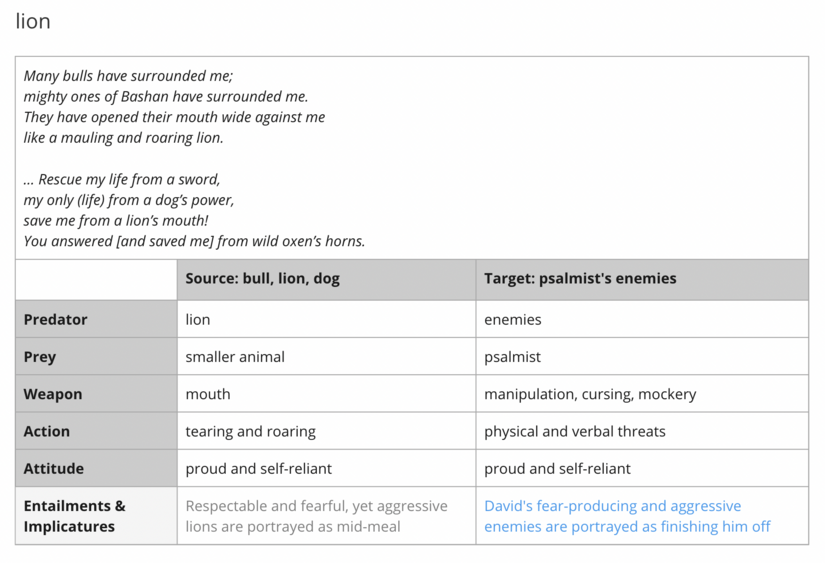
Task: Click the line "like a mauling and roaring lion."
Action: coord(124,138)
